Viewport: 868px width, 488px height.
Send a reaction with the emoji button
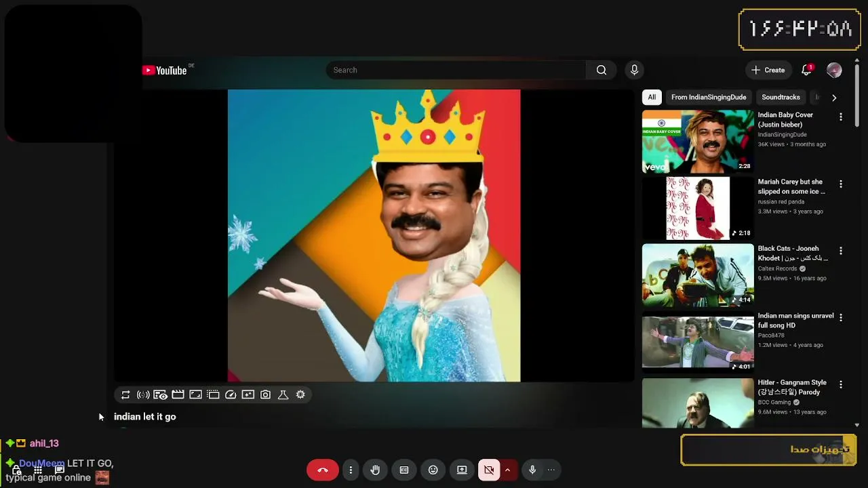click(433, 470)
